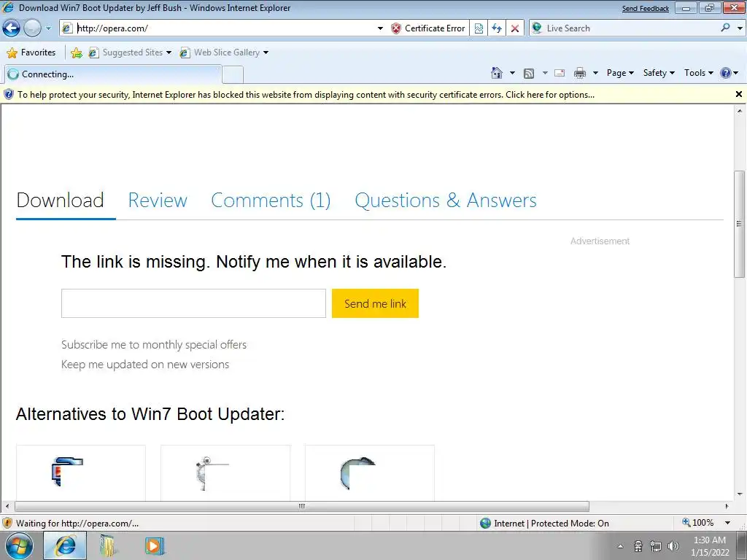Click the Forward navigation arrow button
747x560 pixels.
pos(32,28)
